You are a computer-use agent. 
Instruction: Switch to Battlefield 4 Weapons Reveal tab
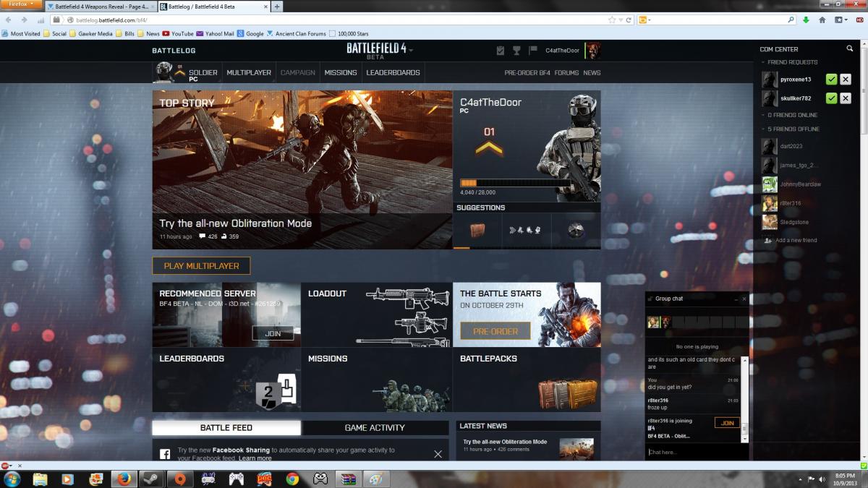point(100,7)
